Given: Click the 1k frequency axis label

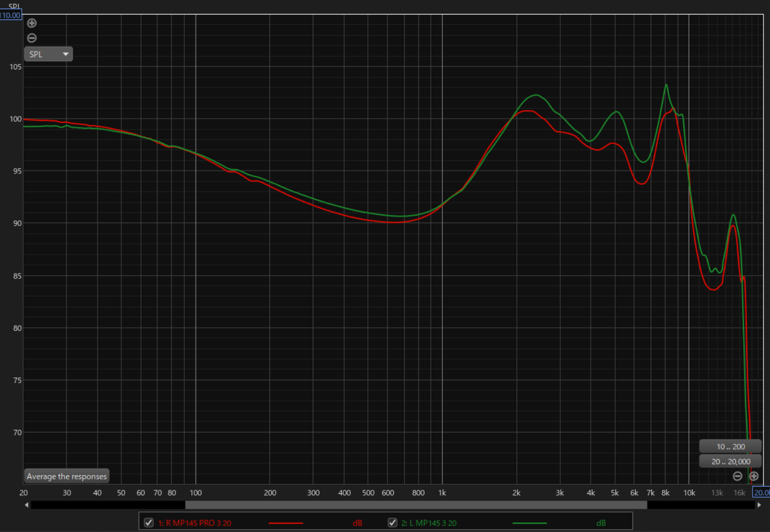Looking at the screenshot, I should coord(441,493).
